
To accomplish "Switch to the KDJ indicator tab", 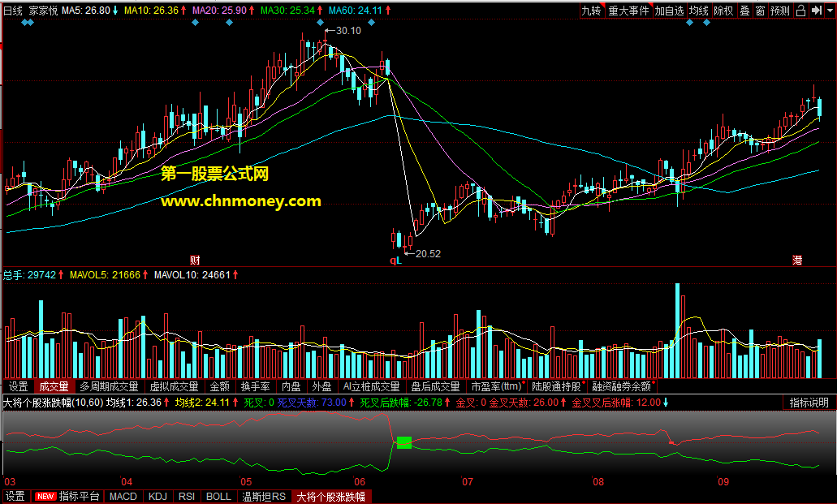I will [158, 497].
